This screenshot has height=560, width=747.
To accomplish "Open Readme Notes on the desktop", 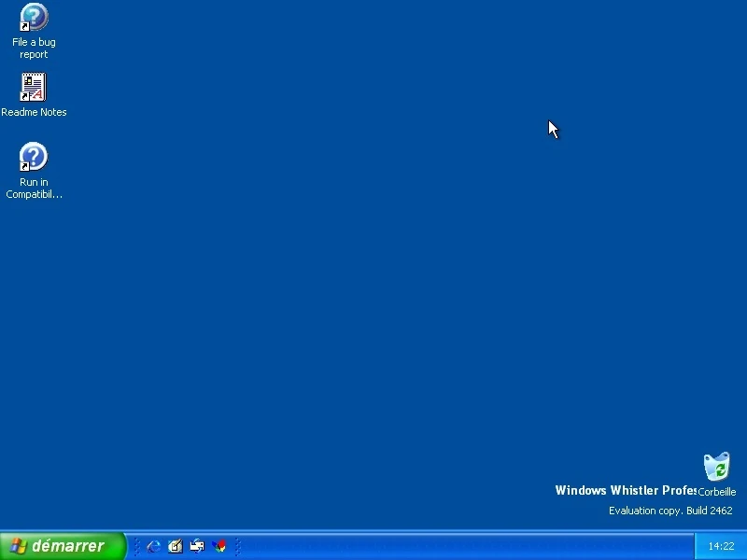I will click(34, 86).
